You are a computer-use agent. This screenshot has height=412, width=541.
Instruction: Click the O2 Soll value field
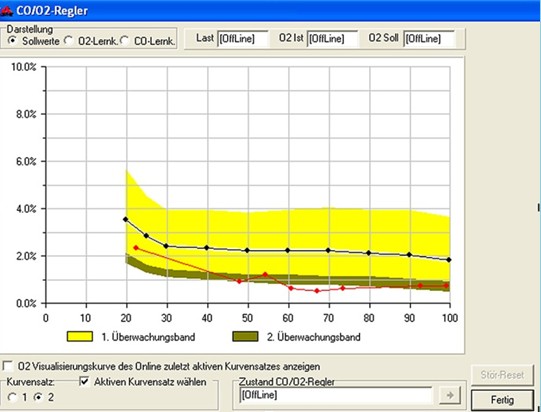(x=429, y=39)
